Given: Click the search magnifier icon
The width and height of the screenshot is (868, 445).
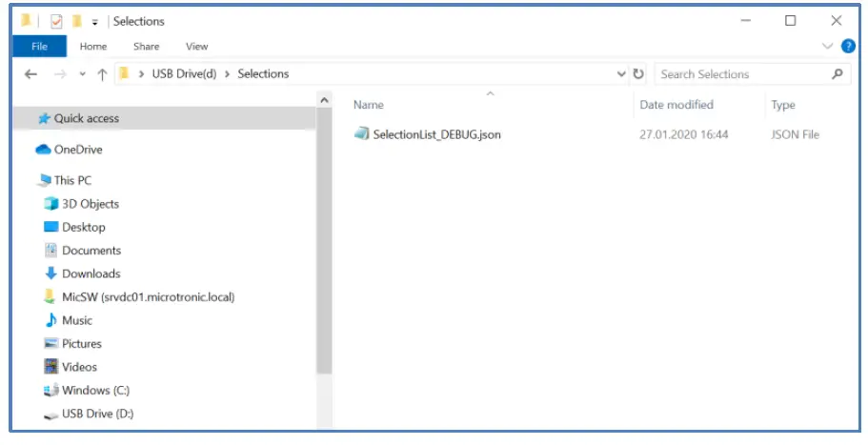Looking at the screenshot, I should click(838, 74).
